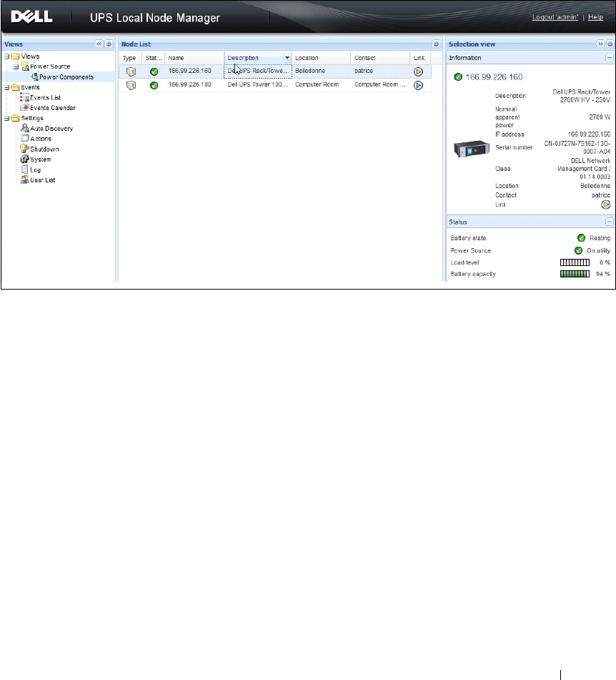Sort by Location column header
The image size is (616, 680).
[x=322, y=58]
